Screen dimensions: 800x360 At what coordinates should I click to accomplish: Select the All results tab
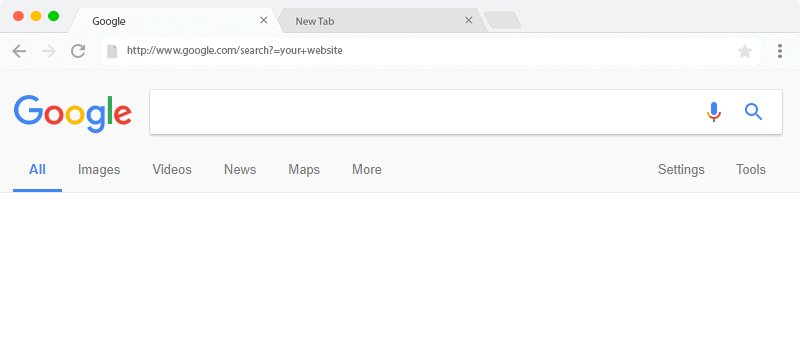pos(37,170)
